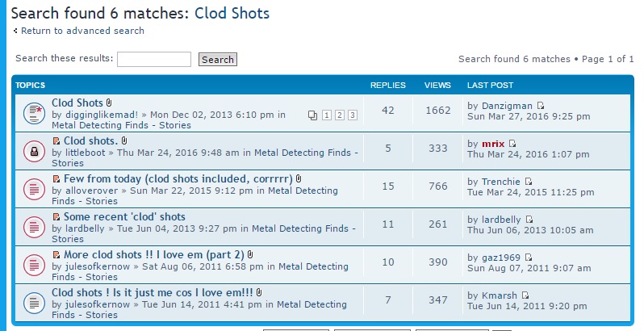Image resolution: width=644 pixels, height=331 pixels.
Task: Go to page 1 of 'Clod Shots' thread
Action: (327, 115)
